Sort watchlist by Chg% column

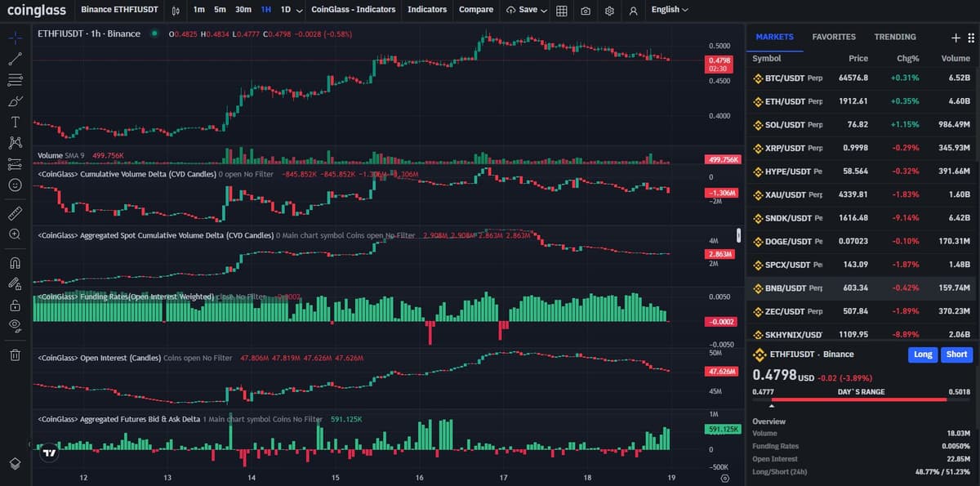point(908,59)
